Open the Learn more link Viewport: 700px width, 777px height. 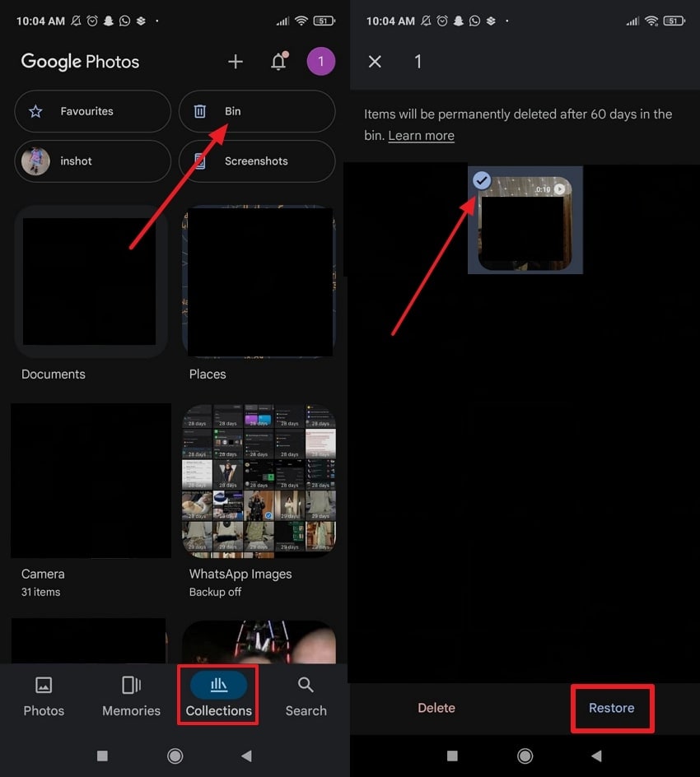click(x=421, y=135)
